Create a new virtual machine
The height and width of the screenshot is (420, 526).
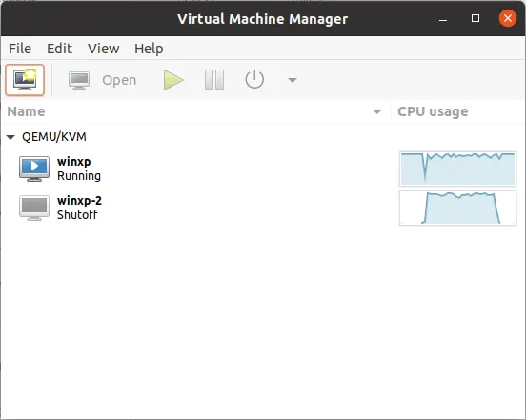25,80
